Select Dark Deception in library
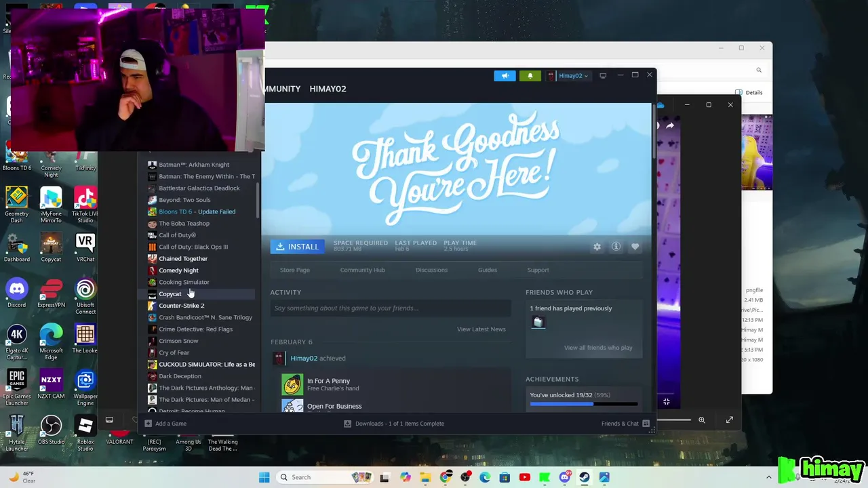The image size is (868, 488). click(x=180, y=376)
